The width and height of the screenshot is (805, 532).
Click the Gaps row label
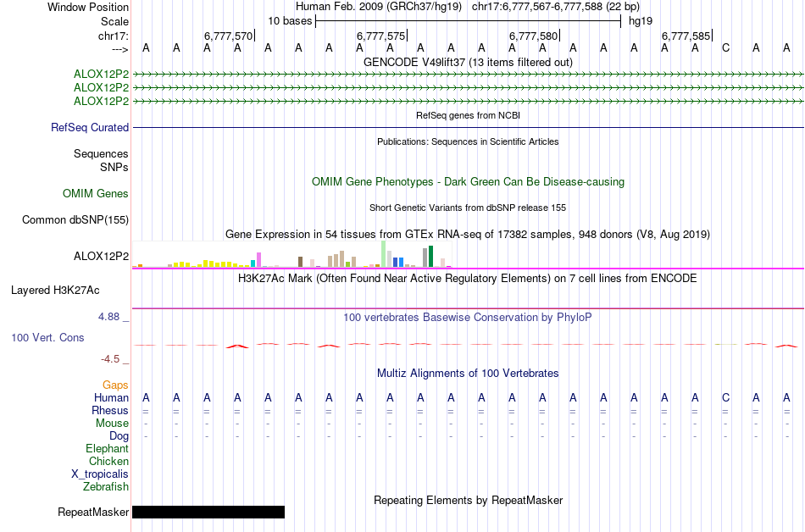(x=115, y=385)
